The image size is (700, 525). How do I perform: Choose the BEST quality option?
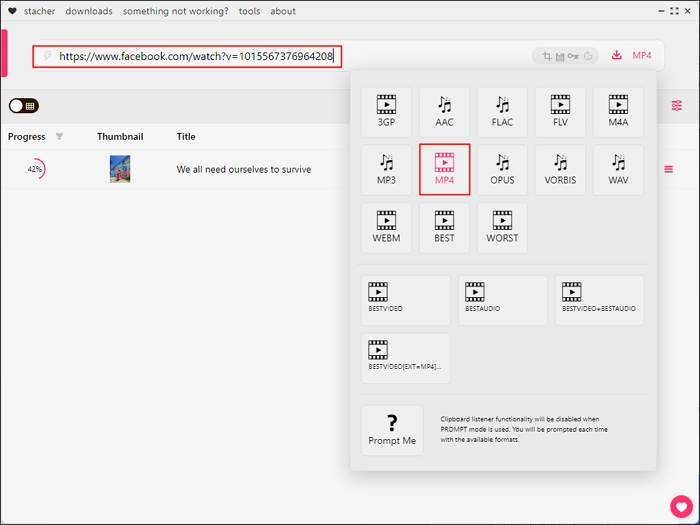coord(444,228)
